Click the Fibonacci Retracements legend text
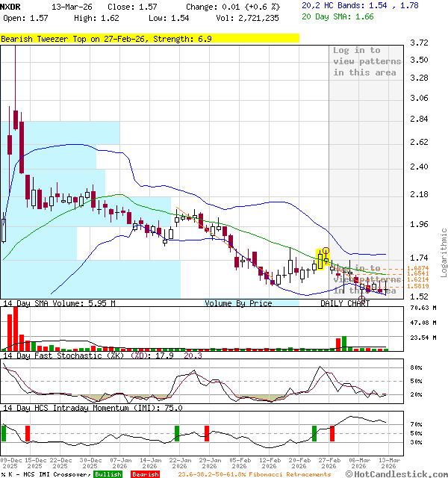 (254, 474)
